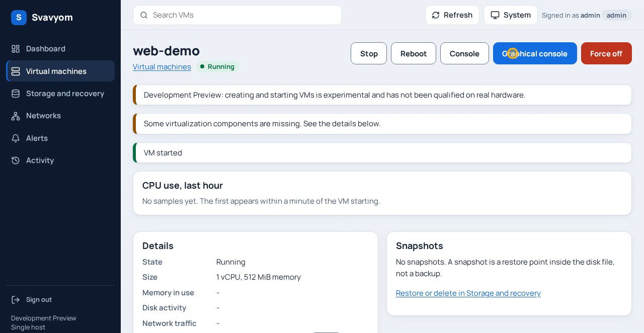Viewport: 644px width, 333px height.
Task: Click the 'Disk activity' label
Action: click(164, 308)
